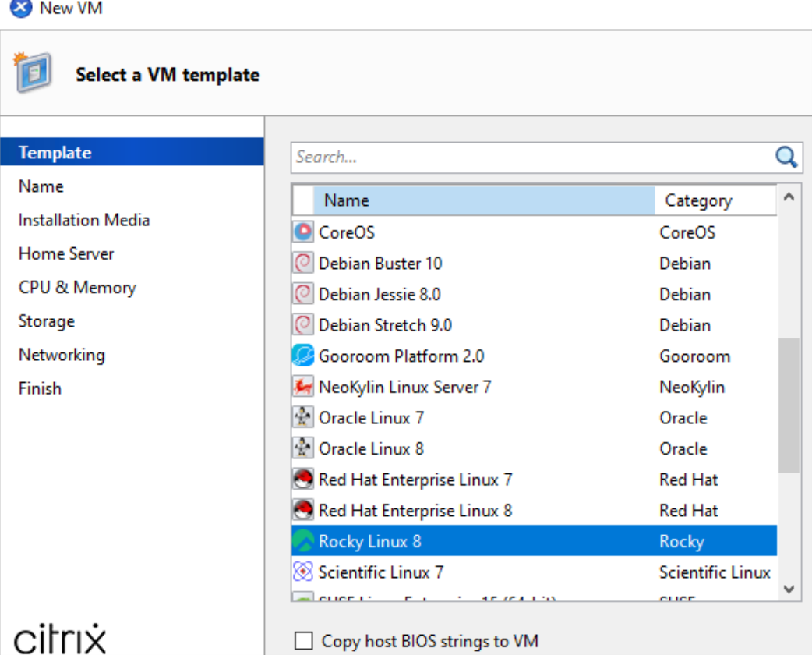Click the CoreOS template icon
This screenshot has width=812, height=655.
coord(303,232)
